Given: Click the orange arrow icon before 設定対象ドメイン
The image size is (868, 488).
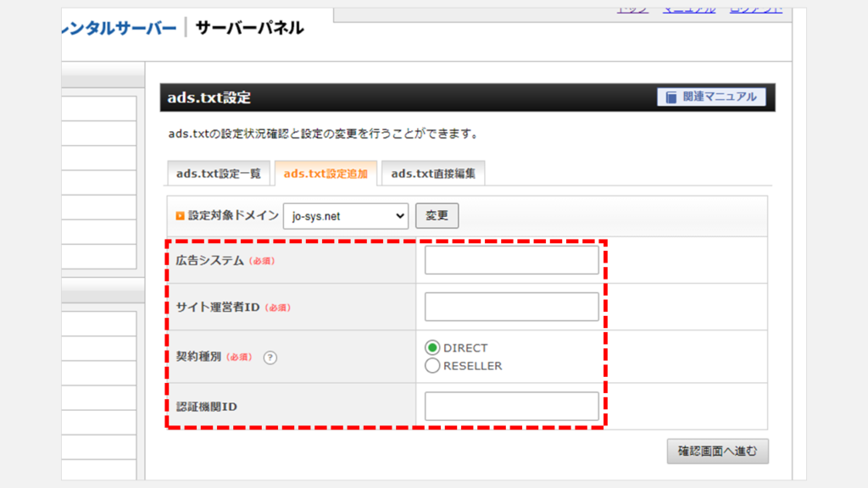Looking at the screenshot, I should [x=180, y=216].
